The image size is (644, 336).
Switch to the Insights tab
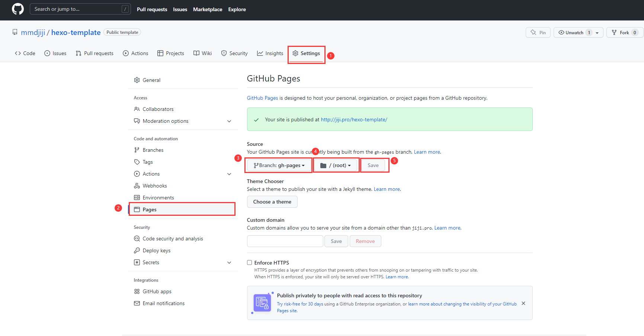270,53
